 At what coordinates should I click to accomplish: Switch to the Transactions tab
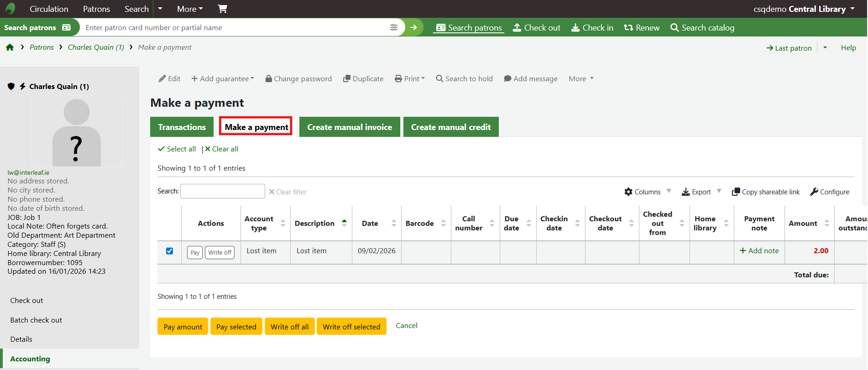point(182,127)
